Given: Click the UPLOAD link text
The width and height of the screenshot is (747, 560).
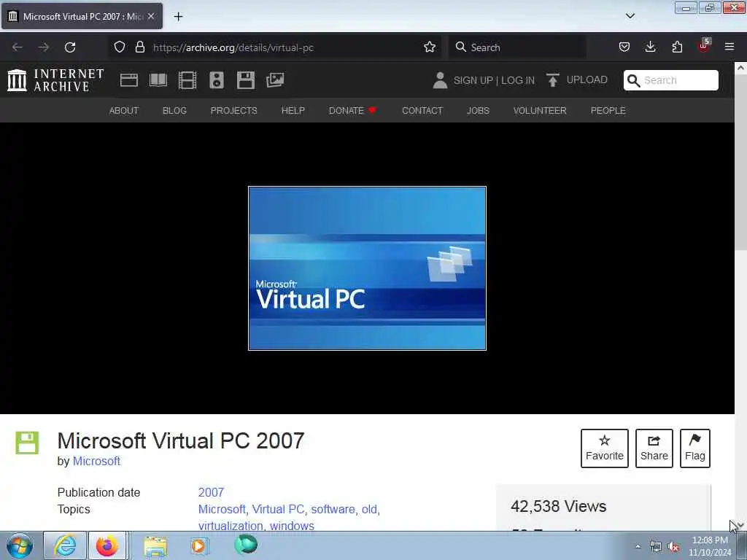Looking at the screenshot, I should [x=587, y=80].
